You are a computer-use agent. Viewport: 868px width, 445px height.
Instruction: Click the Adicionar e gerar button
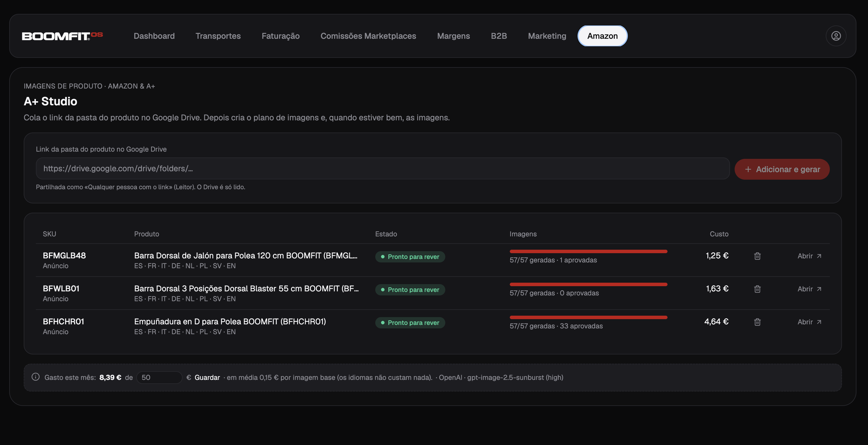click(x=782, y=169)
